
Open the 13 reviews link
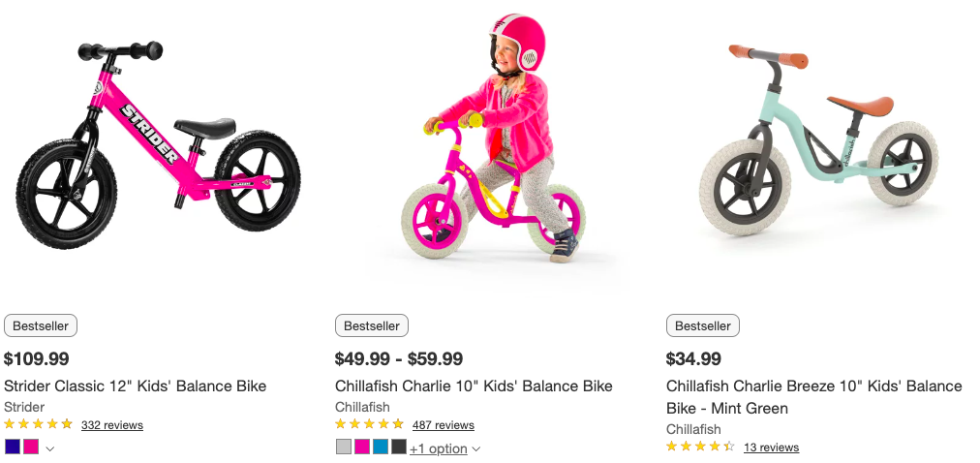point(771,448)
